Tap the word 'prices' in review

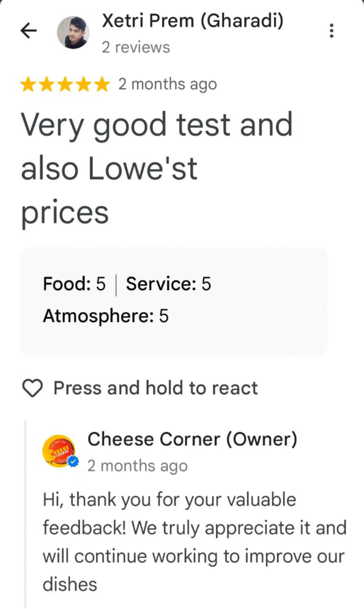65,213
